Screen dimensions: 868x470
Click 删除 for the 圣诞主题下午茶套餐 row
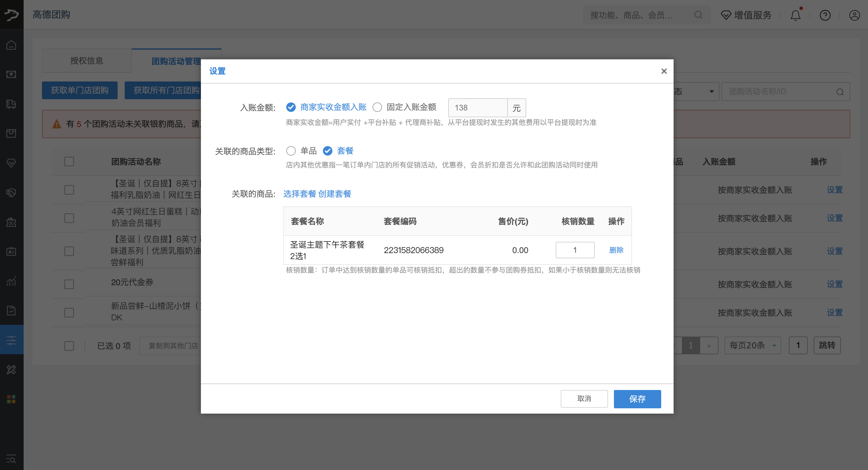point(616,250)
